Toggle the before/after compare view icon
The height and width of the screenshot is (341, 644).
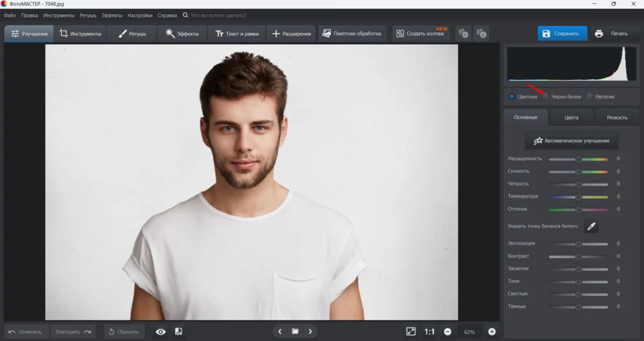178,331
